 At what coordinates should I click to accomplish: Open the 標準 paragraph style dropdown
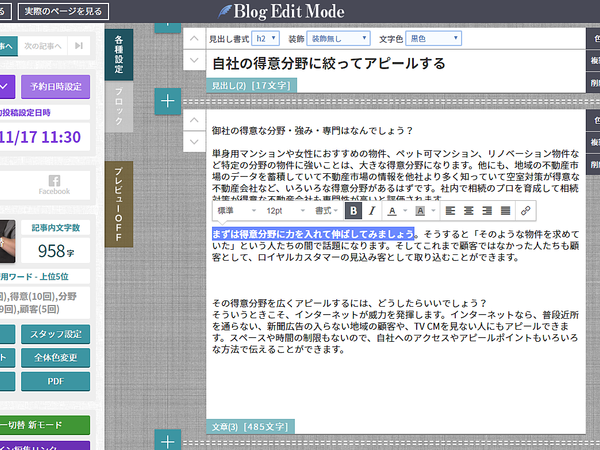pos(236,211)
